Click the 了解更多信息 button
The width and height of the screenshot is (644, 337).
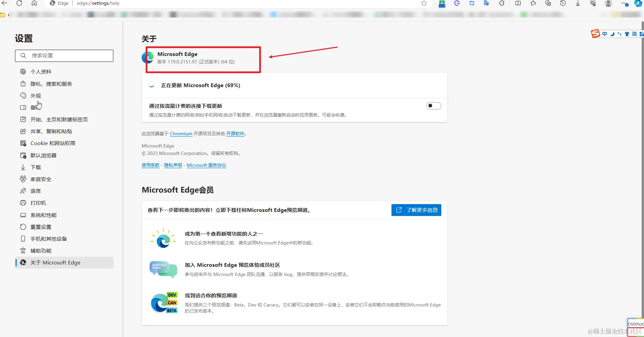416,210
